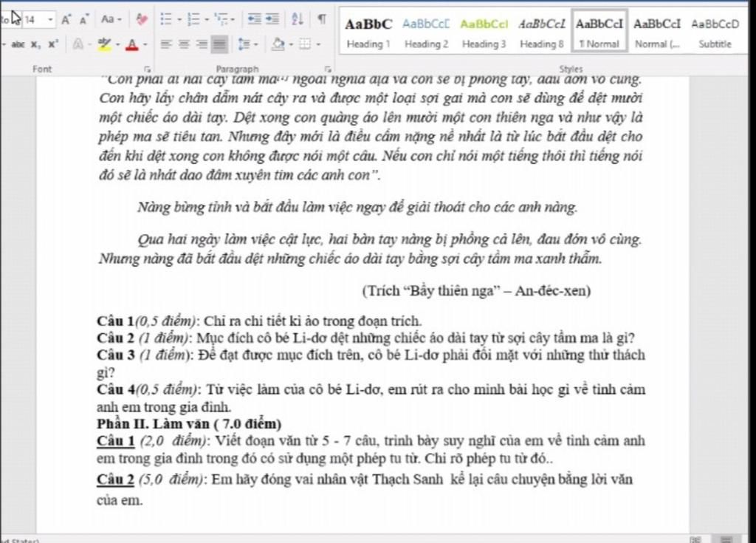Open the Change Case (Aa) menu

111,19
